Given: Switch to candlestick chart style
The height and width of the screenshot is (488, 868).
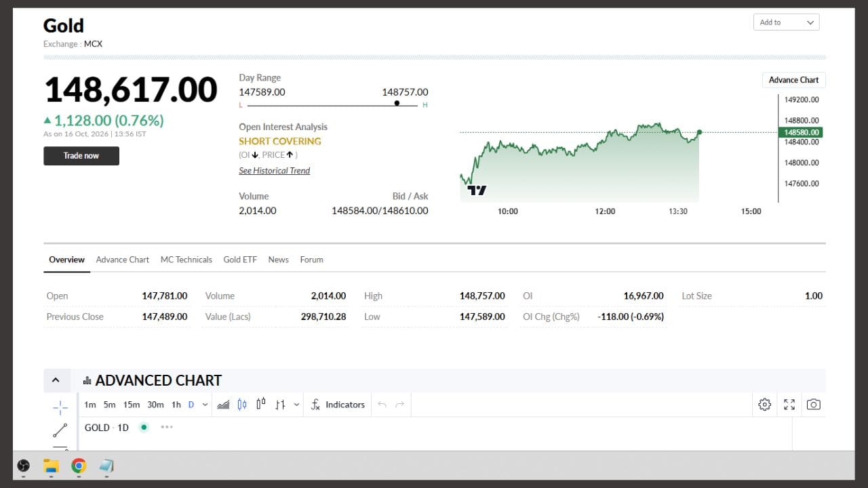Looking at the screenshot, I should pos(242,405).
